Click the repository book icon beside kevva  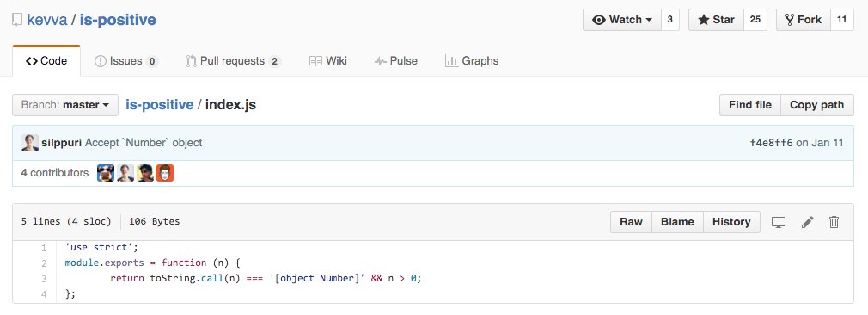[17, 21]
